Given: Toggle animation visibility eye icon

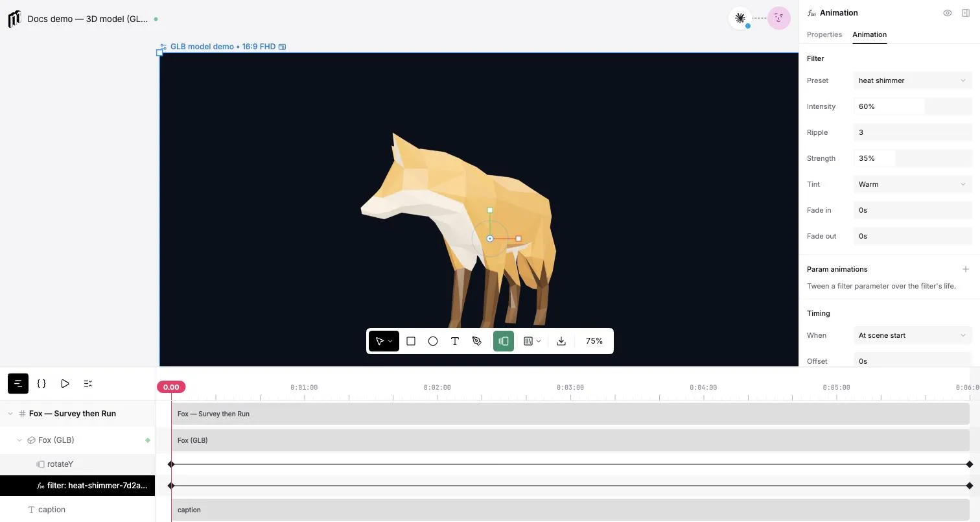Looking at the screenshot, I should click(948, 13).
